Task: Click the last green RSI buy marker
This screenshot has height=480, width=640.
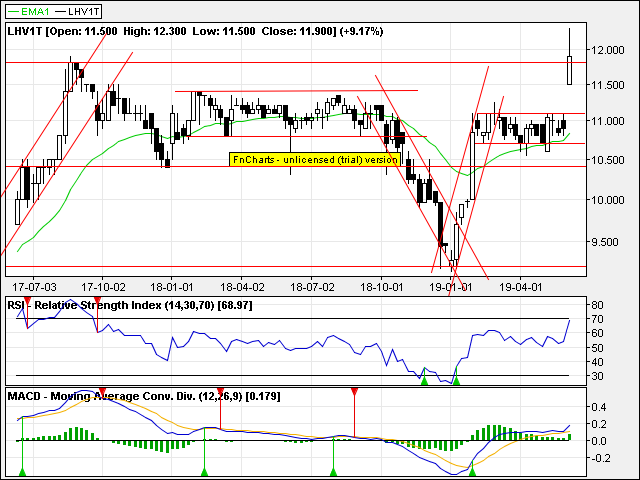Action: tap(456, 381)
